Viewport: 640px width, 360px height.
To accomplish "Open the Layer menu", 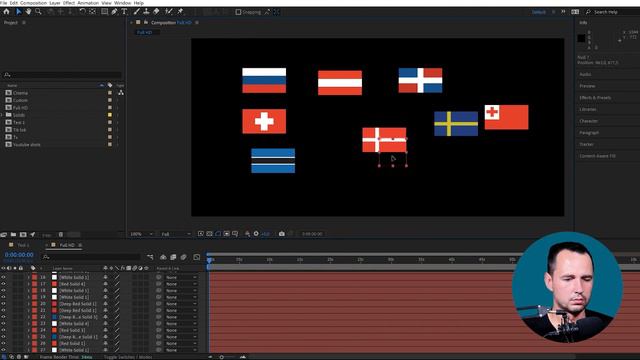I will pos(55,3).
